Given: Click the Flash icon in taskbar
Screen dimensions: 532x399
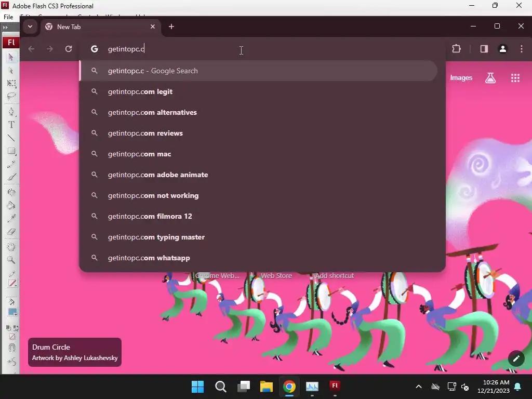Looking at the screenshot, I should (x=335, y=386).
